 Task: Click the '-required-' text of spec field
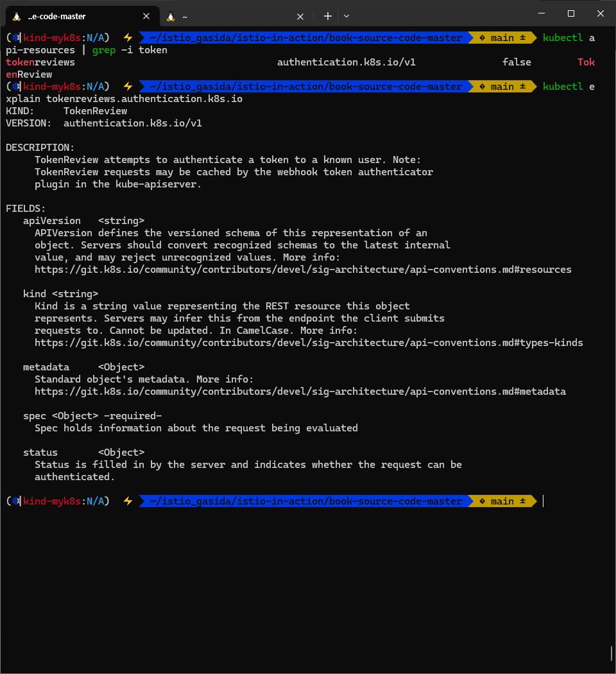point(133,416)
